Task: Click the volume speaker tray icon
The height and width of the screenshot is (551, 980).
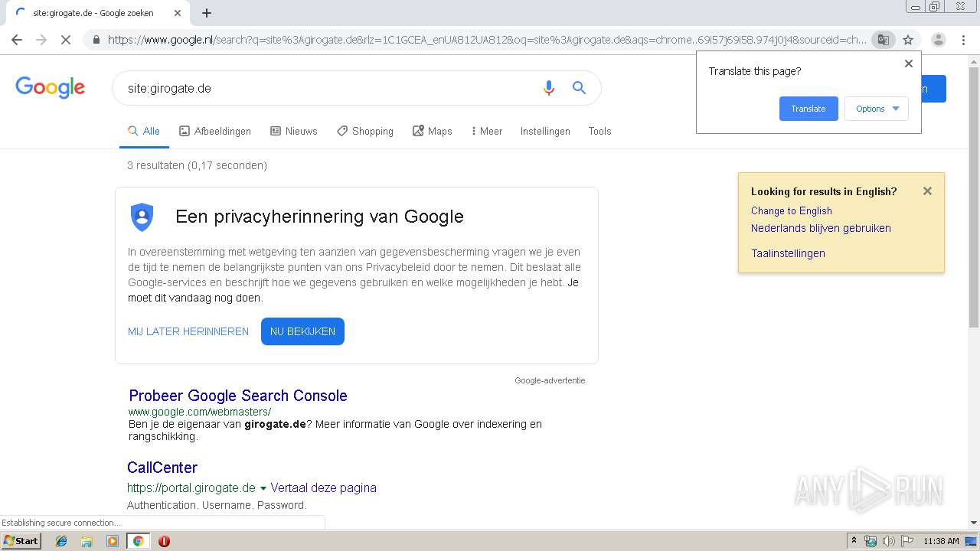Action: click(888, 541)
